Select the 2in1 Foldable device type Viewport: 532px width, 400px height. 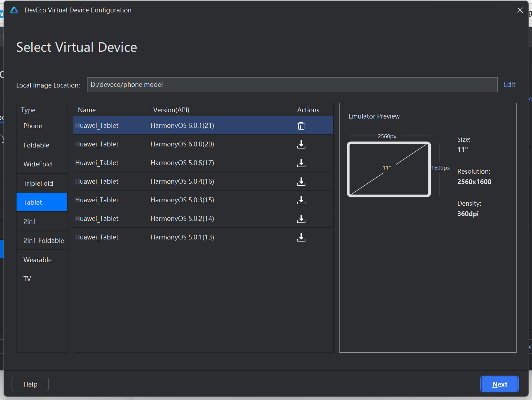42,240
